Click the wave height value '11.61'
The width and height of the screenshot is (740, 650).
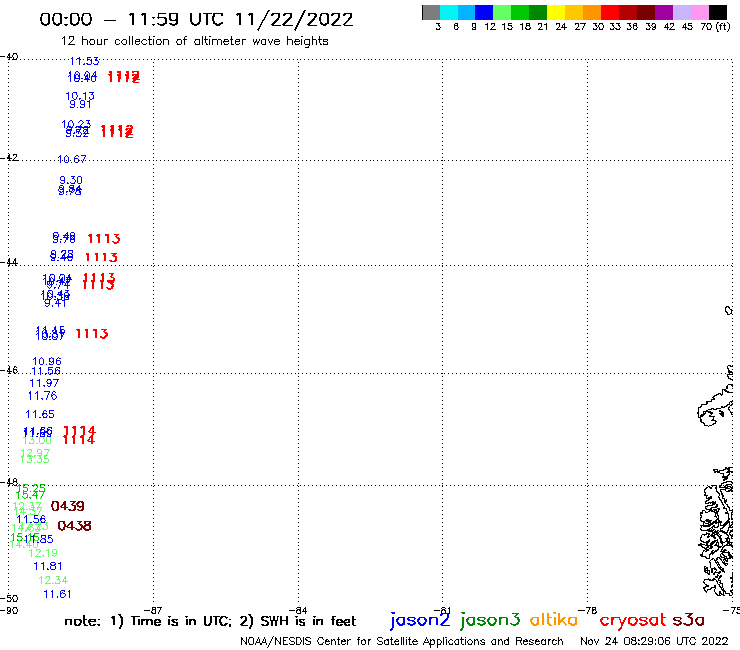[58, 594]
